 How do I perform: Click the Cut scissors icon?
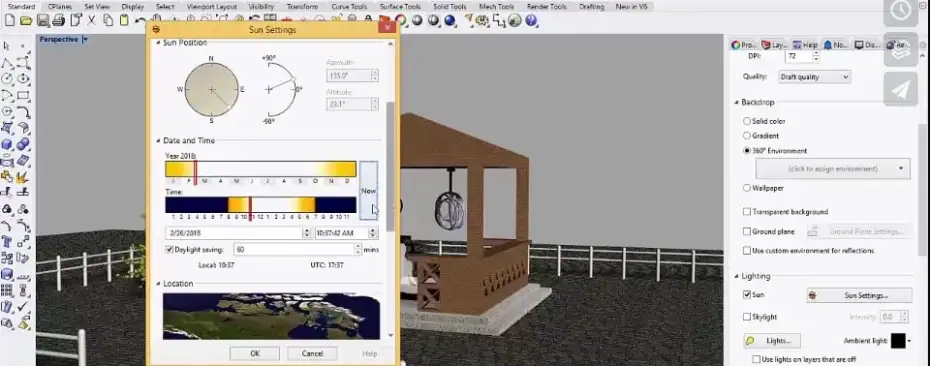pos(92,20)
